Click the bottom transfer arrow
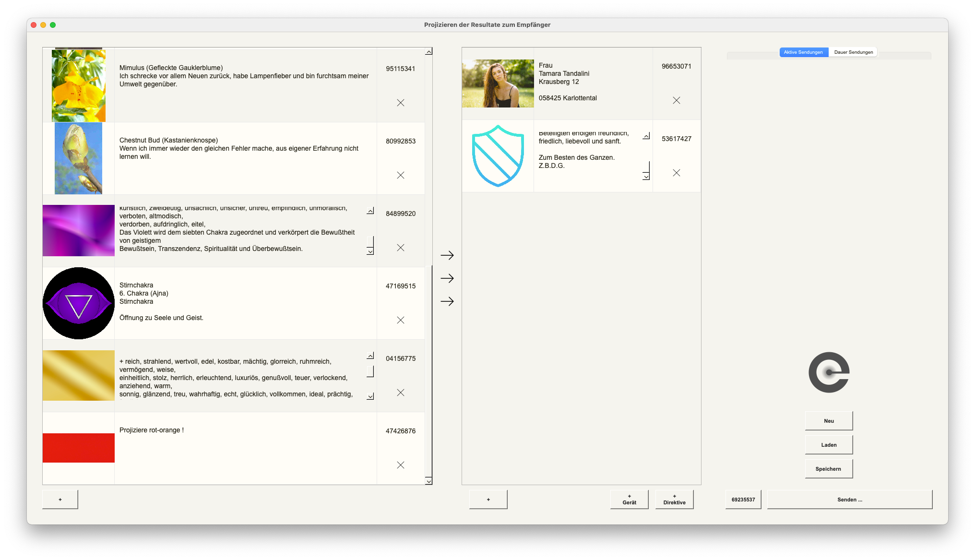This screenshot has width=975, height=560. pos(447,301)
